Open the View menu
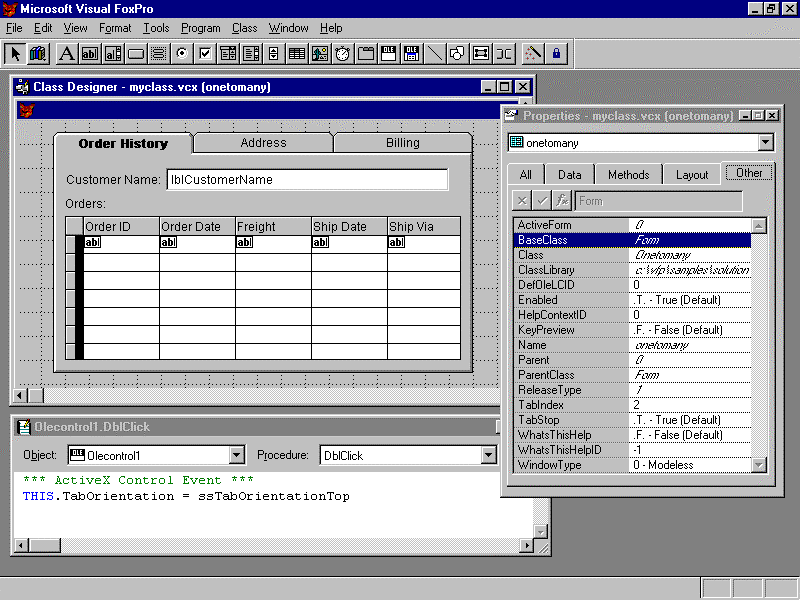Image resolution: width=800 pixels, height=600 pixels. tap(75, 28)
